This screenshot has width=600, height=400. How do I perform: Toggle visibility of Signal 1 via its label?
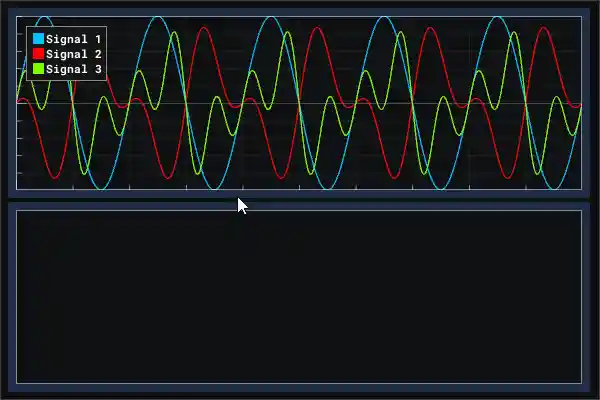click(x=74, y=38)
